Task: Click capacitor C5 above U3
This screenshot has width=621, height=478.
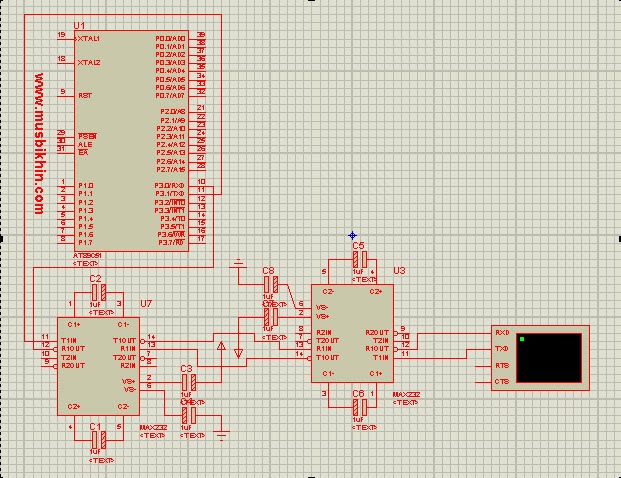Action: [360, 259]
